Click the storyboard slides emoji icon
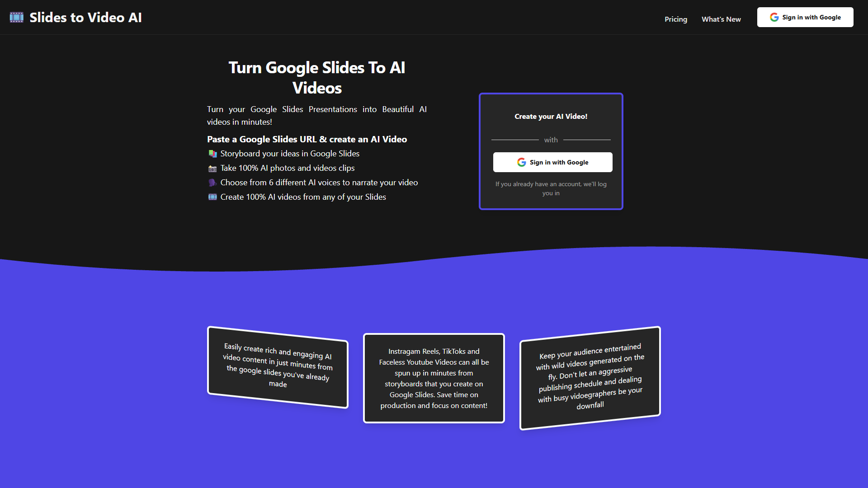Screen dimensions: 868x488 (212, 154)
